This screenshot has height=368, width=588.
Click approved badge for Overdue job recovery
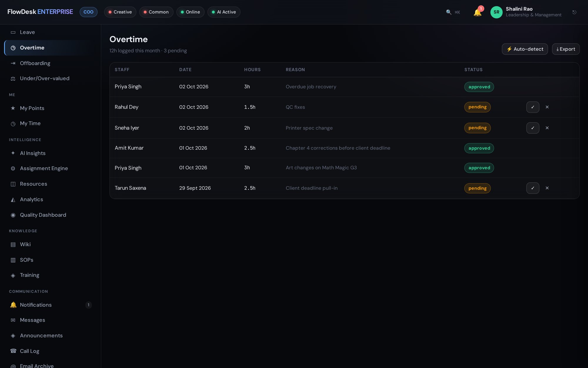(479, 87)
